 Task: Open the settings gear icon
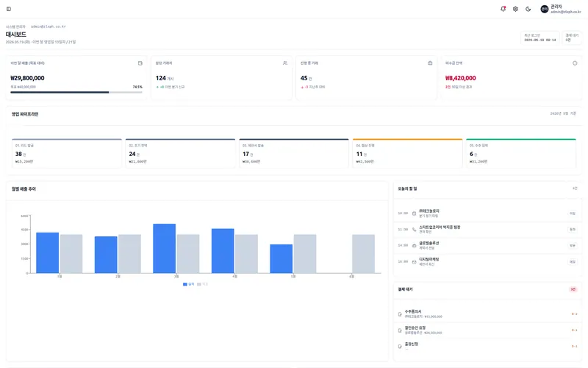516,9
